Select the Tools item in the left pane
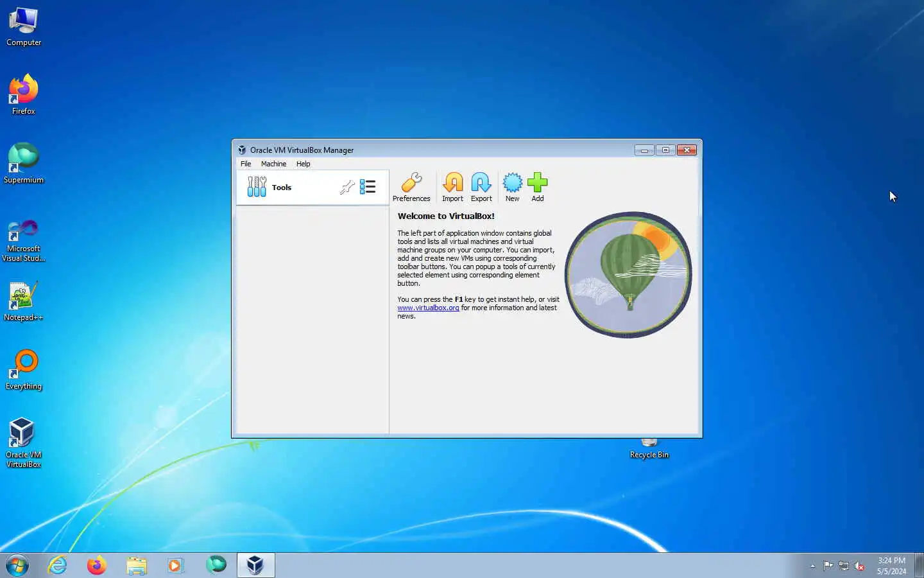924x578 pixels. coord(312,188)
